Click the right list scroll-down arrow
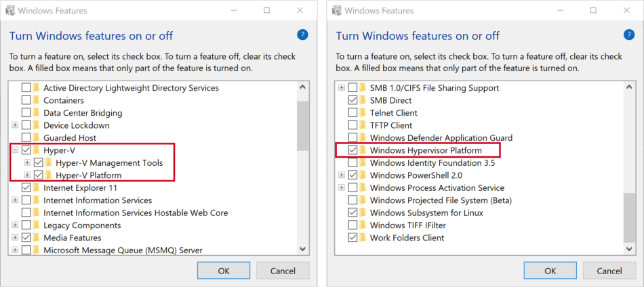644x287 pixels. (629, 249)
